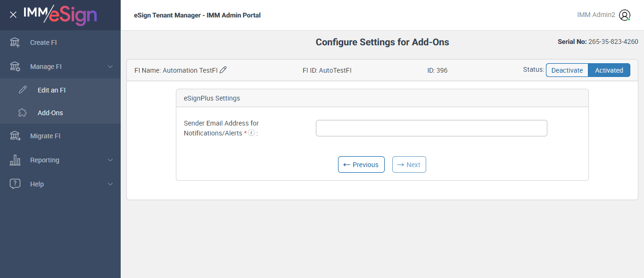Go to the Previous step
The height and width of the screenshot is (278, 644).
click(x=361, y=165)
